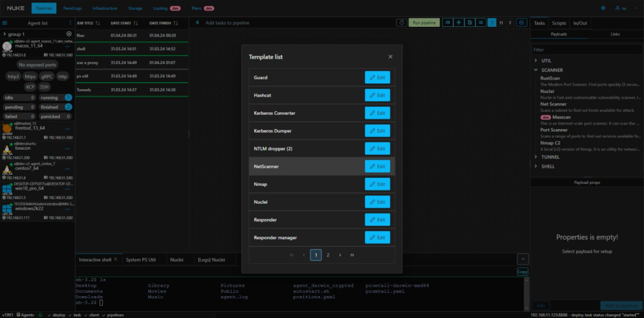Collapse the pipeline header left arrow
The height and width of the screenshot is (318, 644).
[x=197, y=23]
